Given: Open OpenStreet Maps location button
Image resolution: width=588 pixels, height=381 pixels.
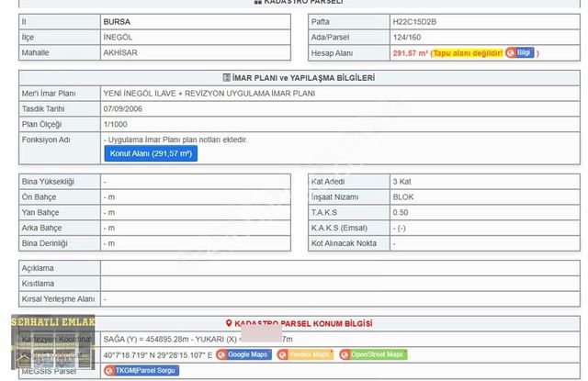Looking at the screenshot, I should (x=373, y=354).
